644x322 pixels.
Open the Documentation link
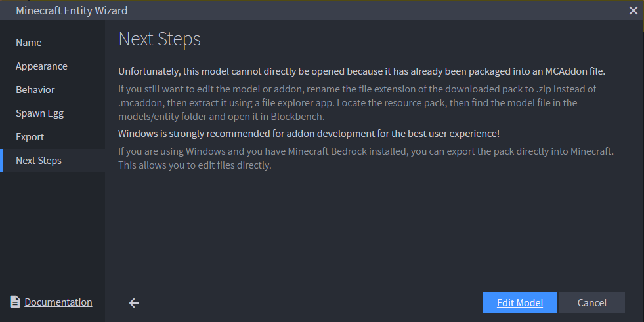pos(58,302)
